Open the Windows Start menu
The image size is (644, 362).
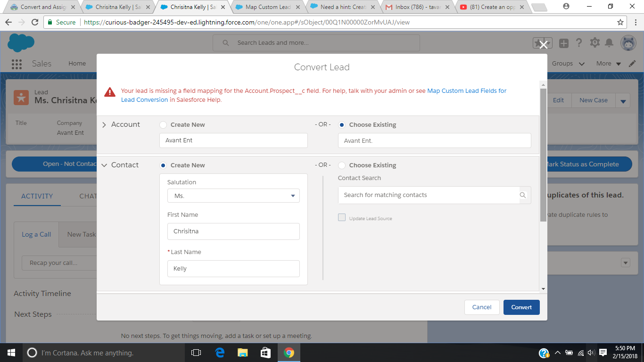11,353
